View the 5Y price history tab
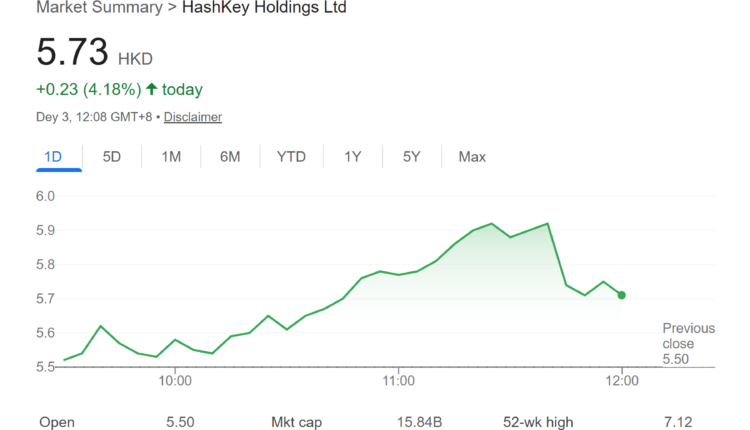This screenshot has height=430, width=750. coord(411,157)
